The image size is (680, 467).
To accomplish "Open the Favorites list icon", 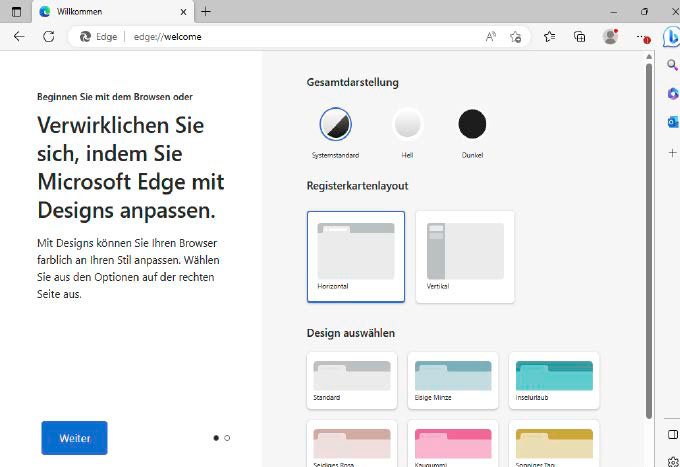I will pos(549,37).
